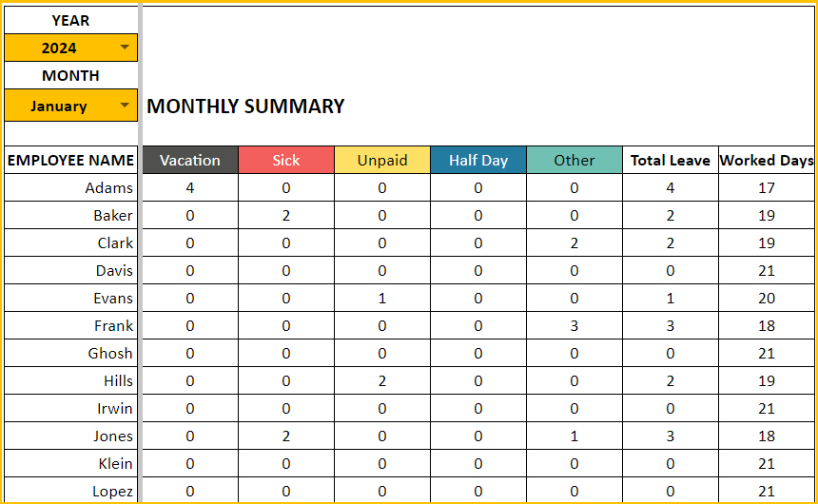The height and width of the screenshot is (504, 818).
Task: Expand the month dropdown arrow beside January
Action: tap(125, 106)
